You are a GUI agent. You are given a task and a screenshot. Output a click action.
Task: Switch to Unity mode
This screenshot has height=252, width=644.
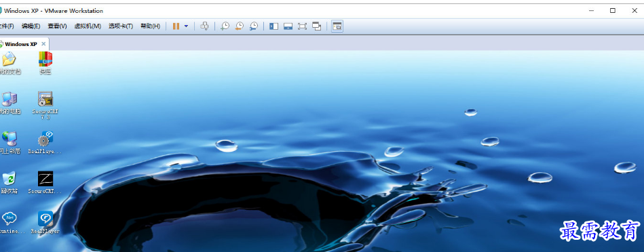(x=317, y=26)
